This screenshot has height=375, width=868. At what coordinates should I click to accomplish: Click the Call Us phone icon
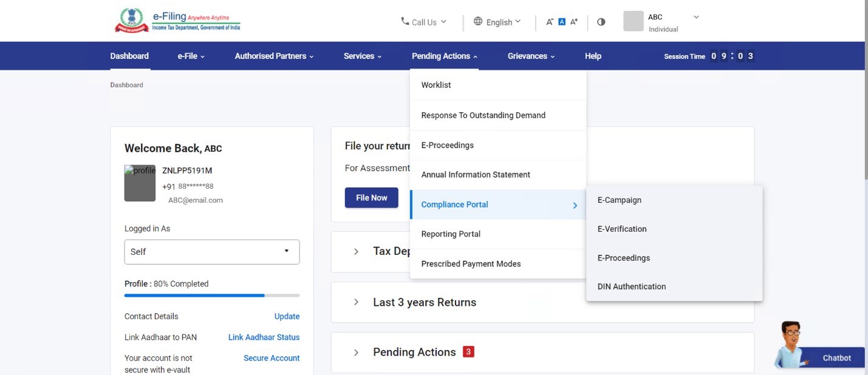(405, 21)
